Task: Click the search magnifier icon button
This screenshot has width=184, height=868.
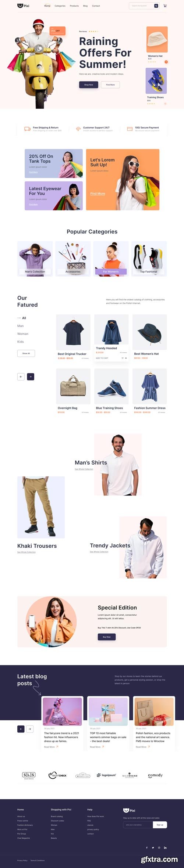Action: pos(156,6)
